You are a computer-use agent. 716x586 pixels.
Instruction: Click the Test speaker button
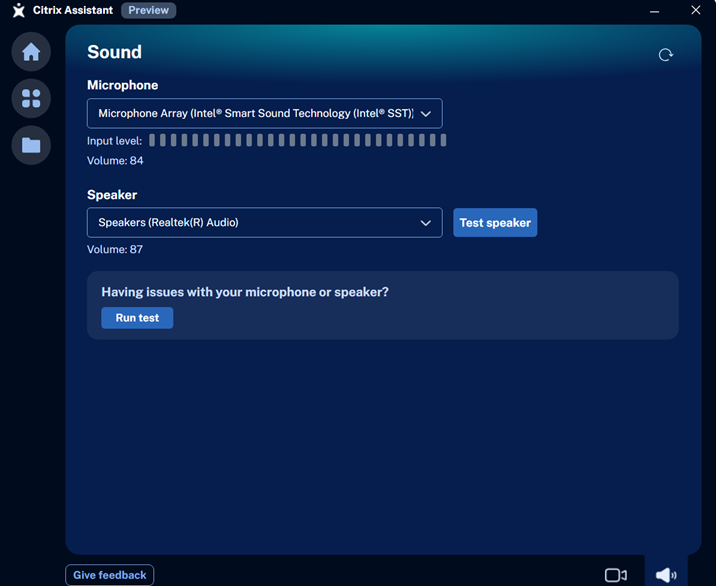tap(495, 222)
